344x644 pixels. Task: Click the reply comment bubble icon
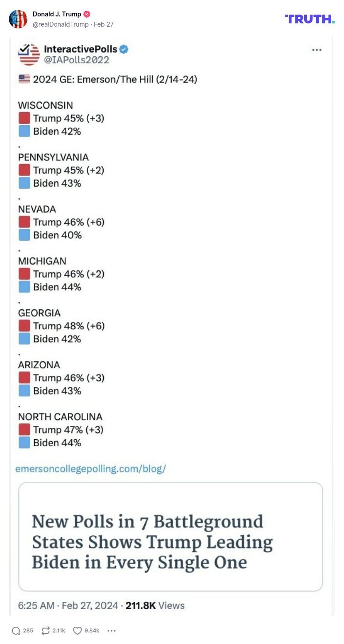[x=16, y=631]
